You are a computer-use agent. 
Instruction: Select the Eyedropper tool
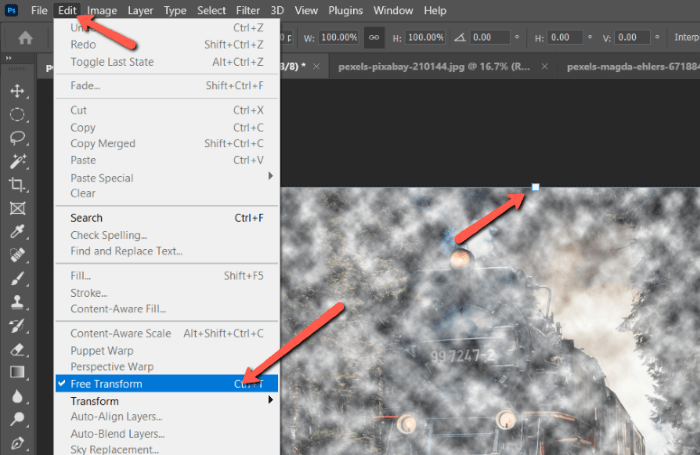click(x=17, y=232)
